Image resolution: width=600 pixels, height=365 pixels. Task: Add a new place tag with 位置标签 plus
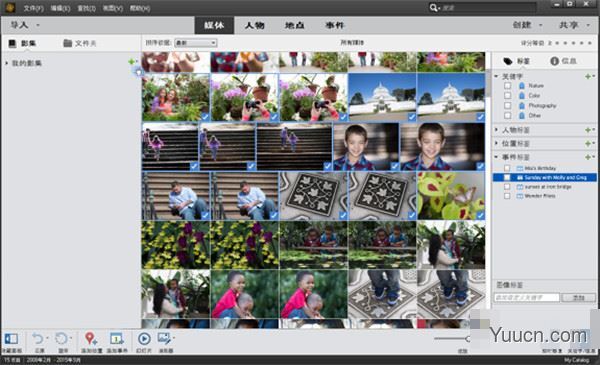point(588,143)
